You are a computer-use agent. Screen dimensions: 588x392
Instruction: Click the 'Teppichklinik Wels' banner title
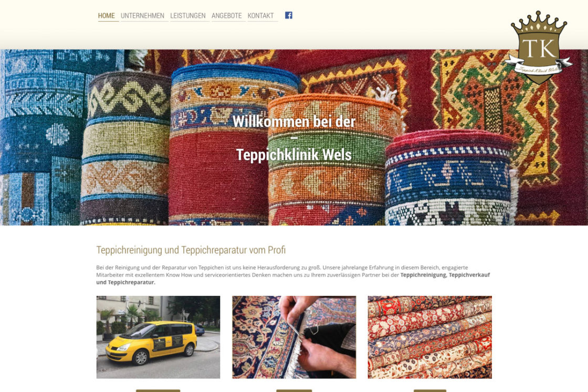point(294,154)
